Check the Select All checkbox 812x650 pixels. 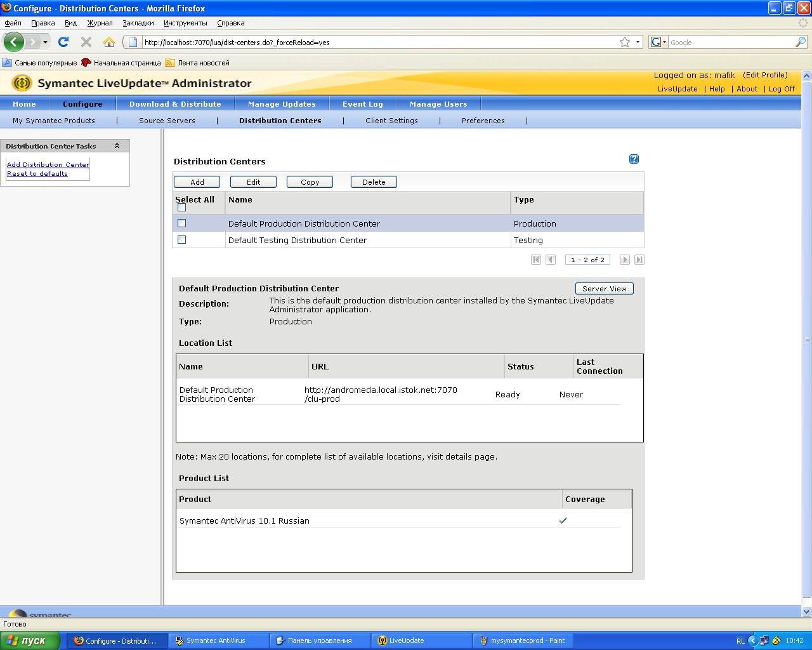(182, 208)
